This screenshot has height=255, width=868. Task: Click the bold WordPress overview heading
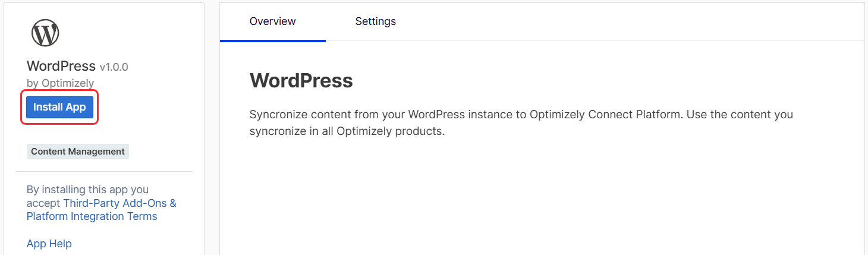[x=301, y=81]
